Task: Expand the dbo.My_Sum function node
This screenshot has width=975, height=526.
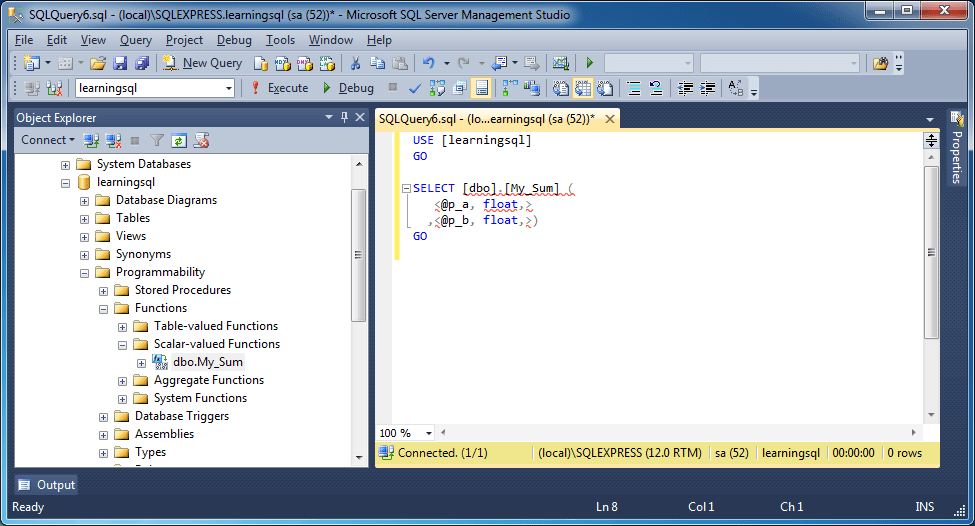Action: pos(141,363)
